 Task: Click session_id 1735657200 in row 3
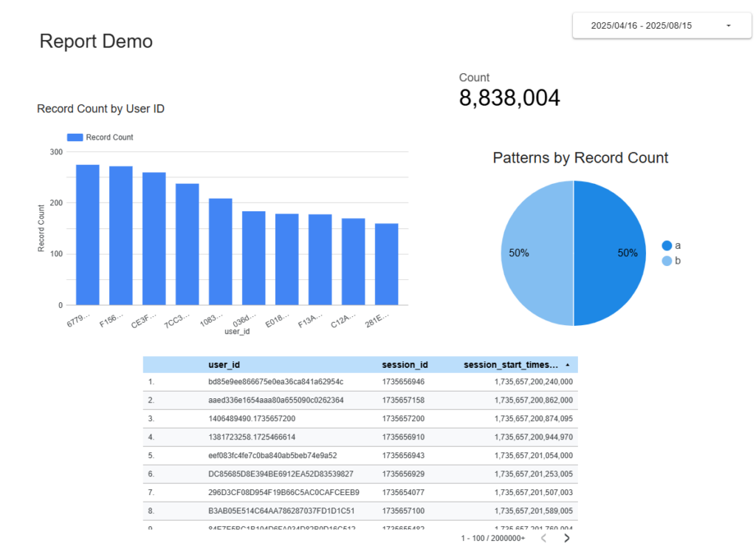[403, 419]
